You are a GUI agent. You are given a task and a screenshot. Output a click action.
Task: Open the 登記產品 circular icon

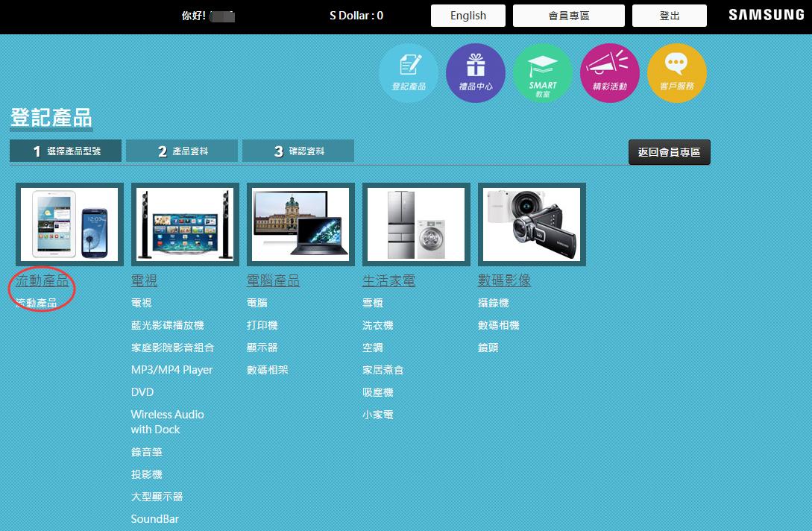(x=408, y=72)
